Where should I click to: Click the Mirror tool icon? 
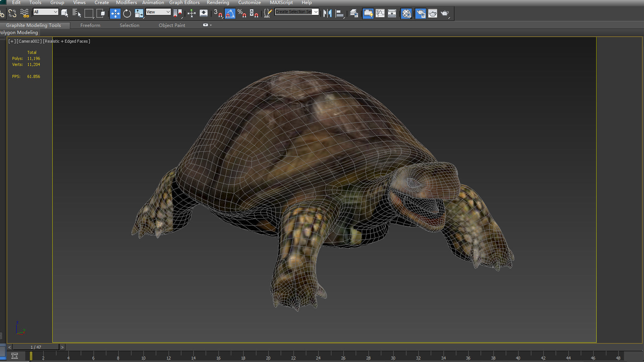[x=327, y=13]
